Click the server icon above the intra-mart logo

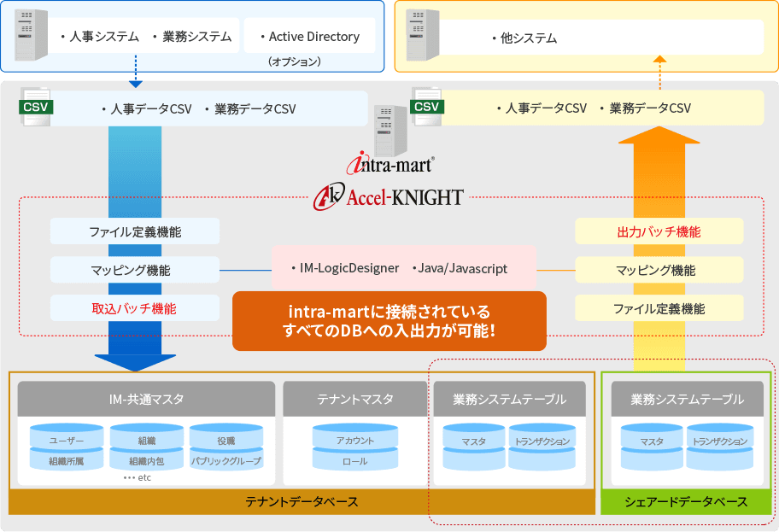[x=391, y=131]
